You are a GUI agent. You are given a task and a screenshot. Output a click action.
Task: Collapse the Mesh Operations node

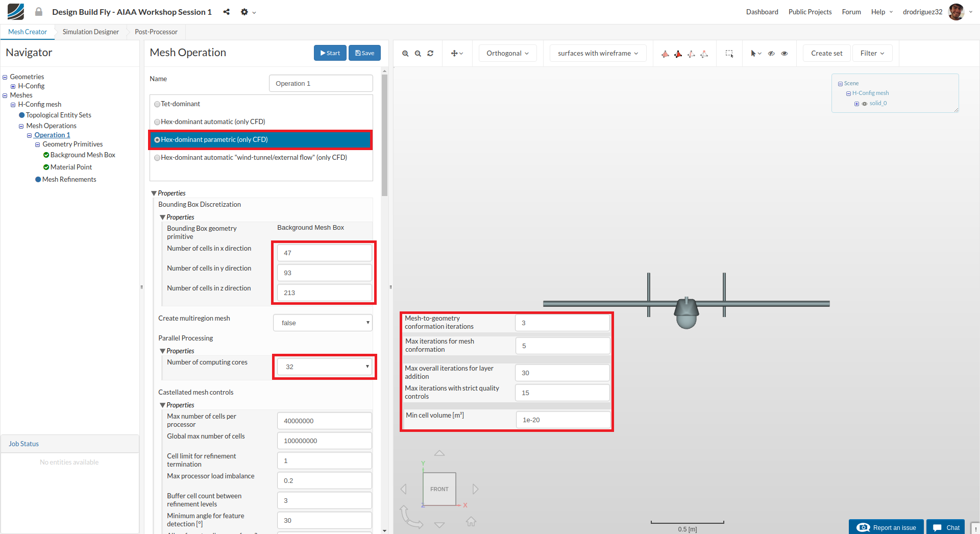(x=21, y=126)
